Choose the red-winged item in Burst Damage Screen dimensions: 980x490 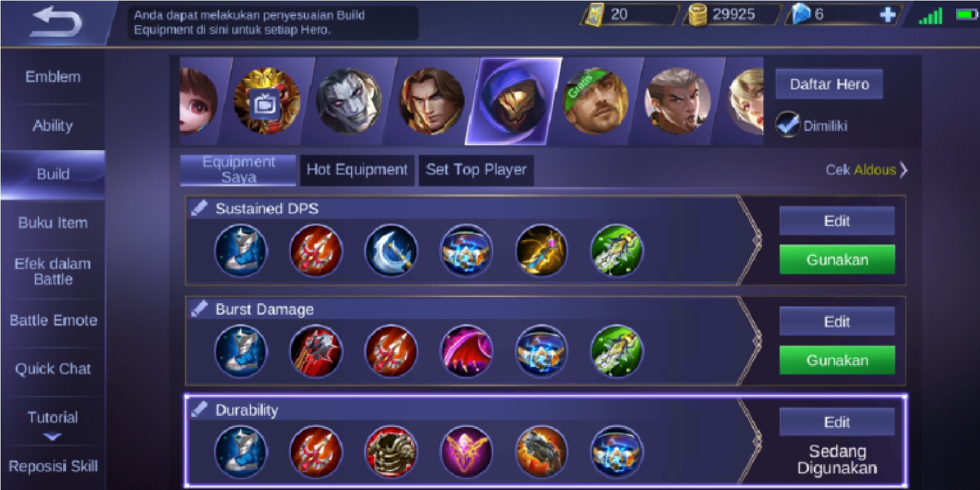coord(466,352)
